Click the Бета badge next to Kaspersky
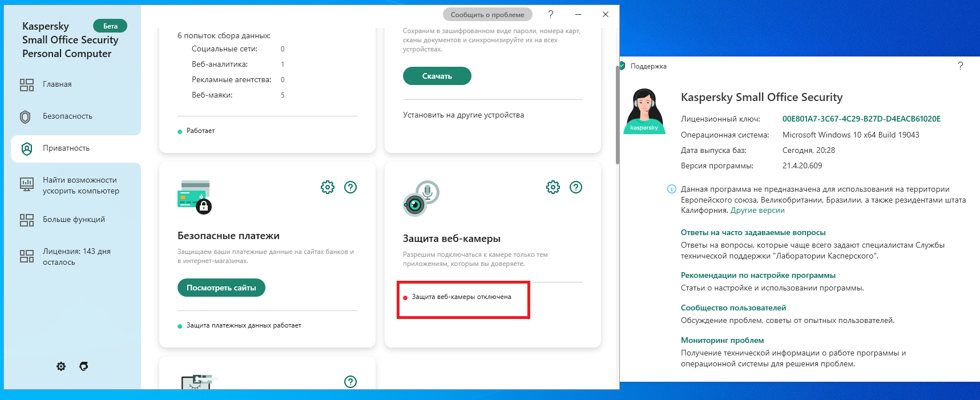 [110, 26]
